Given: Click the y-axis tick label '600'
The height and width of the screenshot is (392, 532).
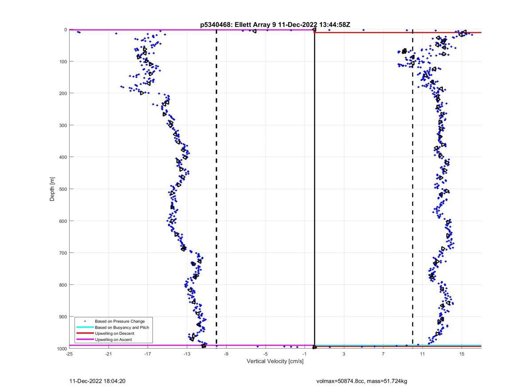Looking at the screenshot, I should point(63,221).
